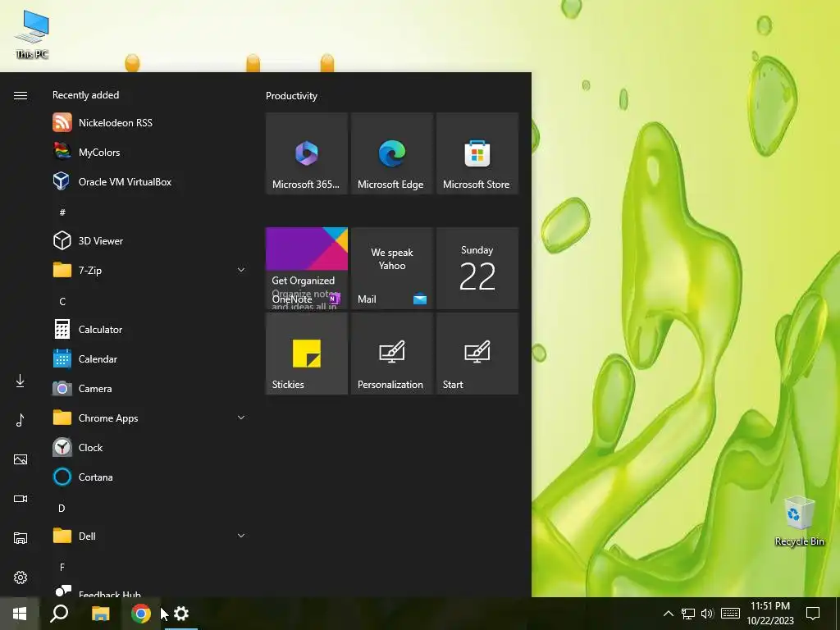Click the letter F section header
This screenshot has width=840, height=630.
62,568
